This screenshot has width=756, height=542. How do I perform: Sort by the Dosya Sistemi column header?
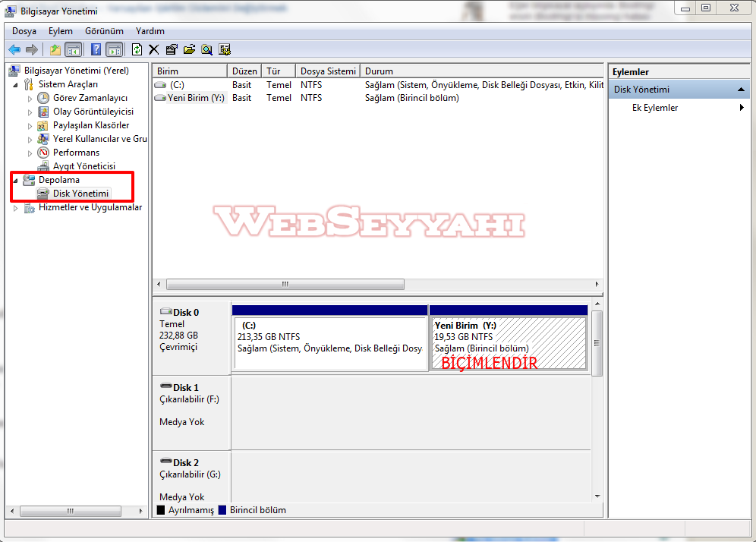click(328, 71)
